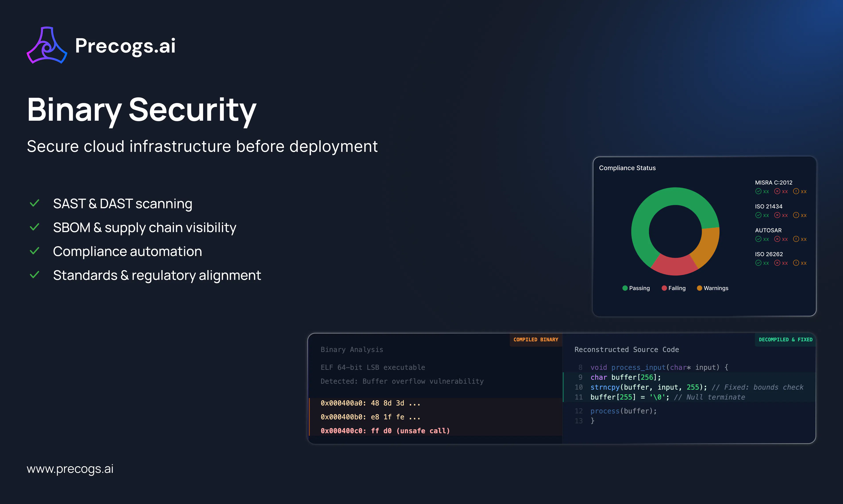Click the red failing icon under ISO 26262

click(x=777, y=263)
